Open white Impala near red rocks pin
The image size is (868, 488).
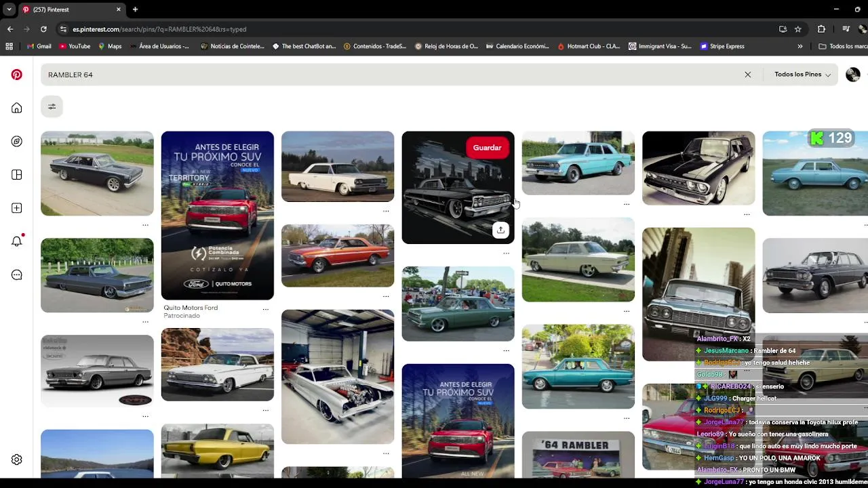click(218, 365)
